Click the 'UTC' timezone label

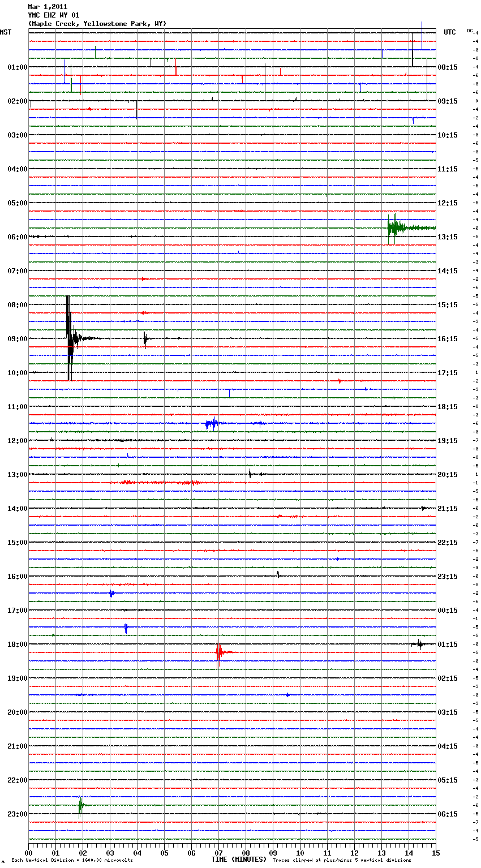450,32
